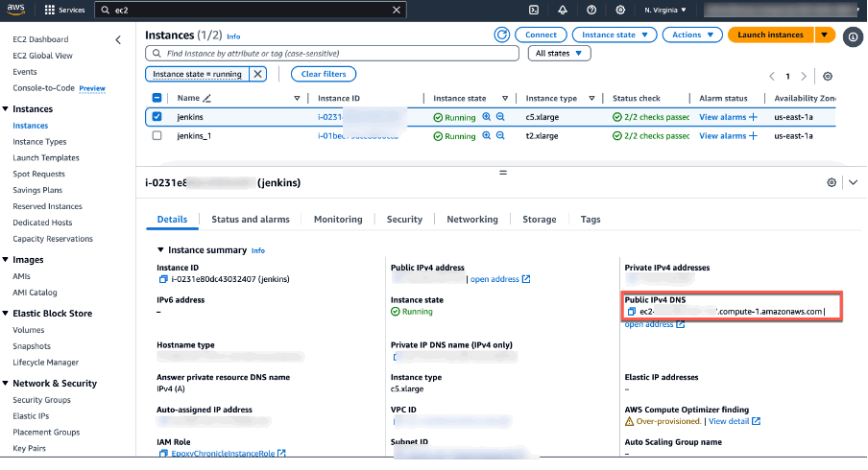Viewport: 868px width, 470px height.
Task: Switch to Status and alarms tab
Action: pyautogui.click(x=251, y=220)
